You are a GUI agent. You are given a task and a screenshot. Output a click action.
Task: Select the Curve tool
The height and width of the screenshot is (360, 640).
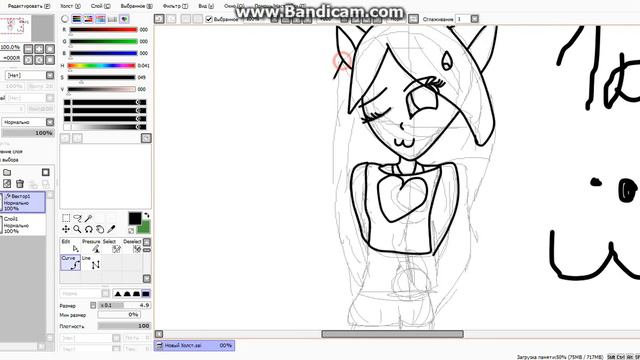[x=70, y=262]
